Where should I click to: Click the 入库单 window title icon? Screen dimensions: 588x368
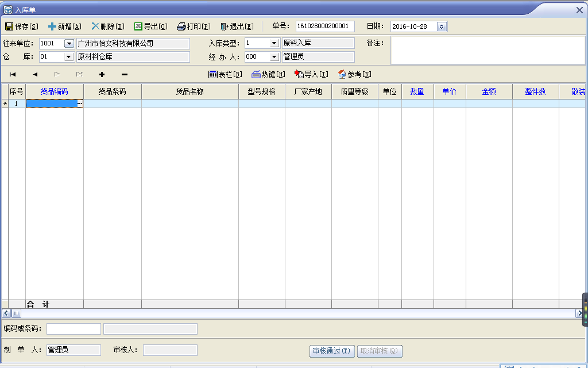(8, 10)
